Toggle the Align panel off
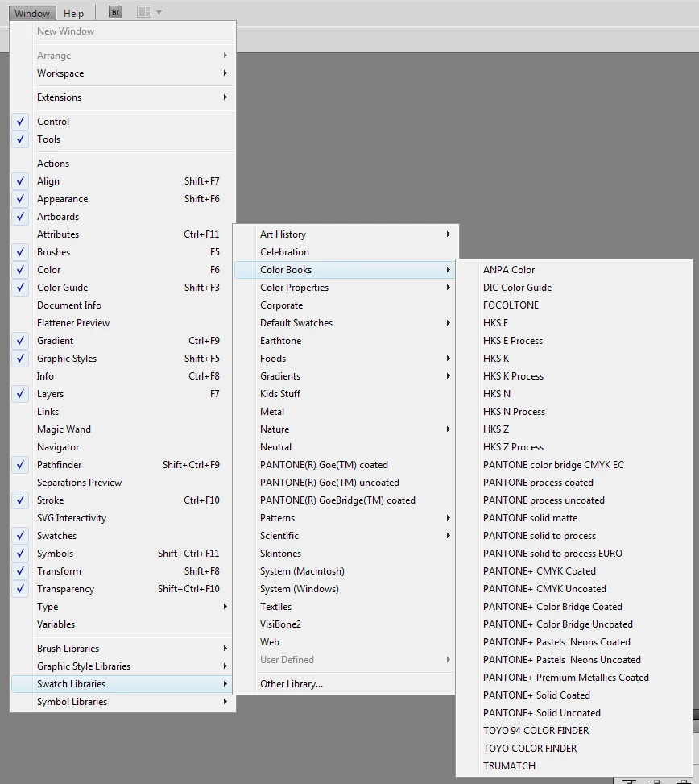The height and width of the screenshot is (784, 699). point(122,181)
